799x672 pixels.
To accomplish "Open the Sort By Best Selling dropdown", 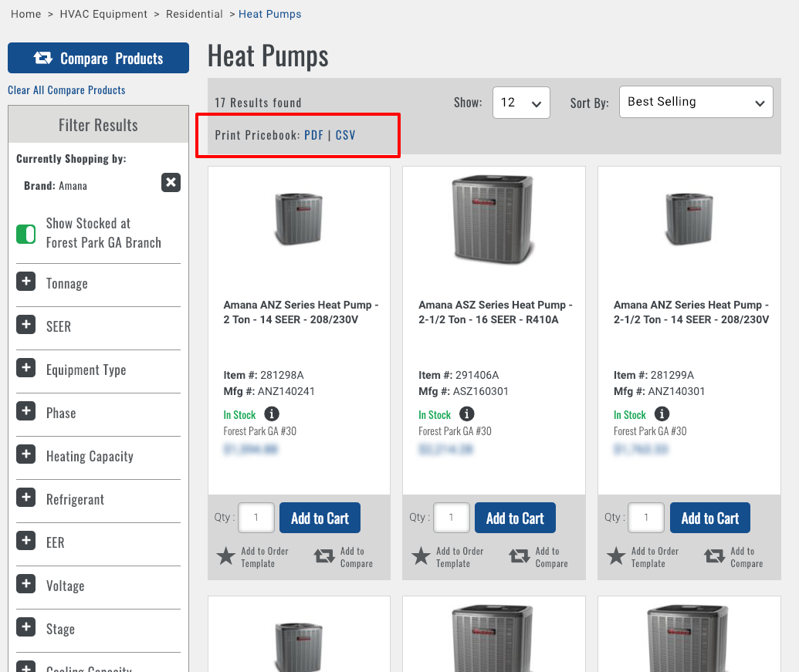I will 696,102.
